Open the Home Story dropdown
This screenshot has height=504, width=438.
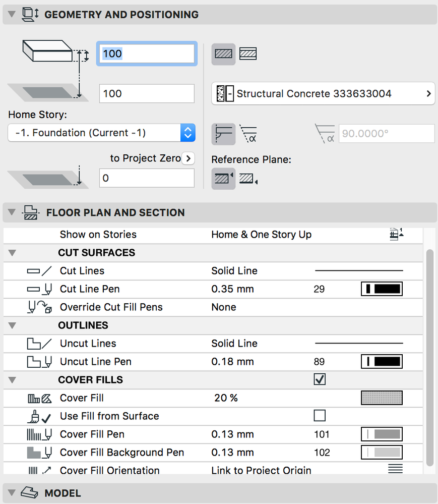point(101,133)
